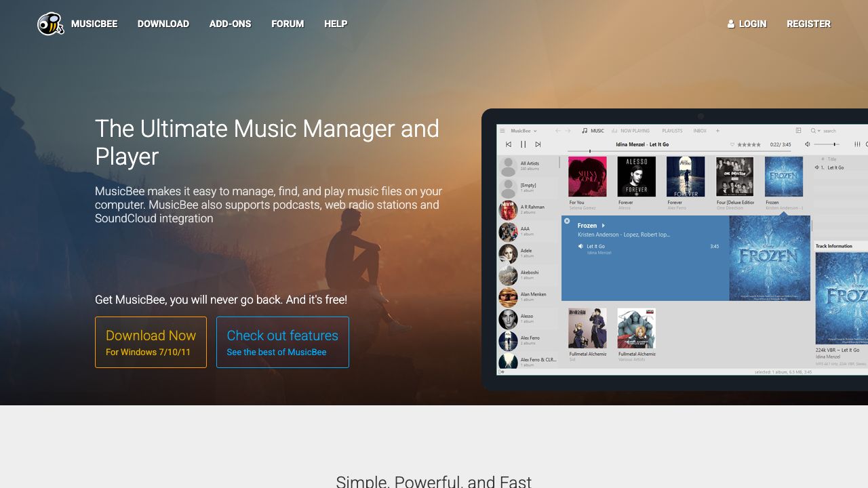Switch to the PLAYLISTS tab
Image resolution: width=868 pixels, height=488 pixels.
coord(672,131)
